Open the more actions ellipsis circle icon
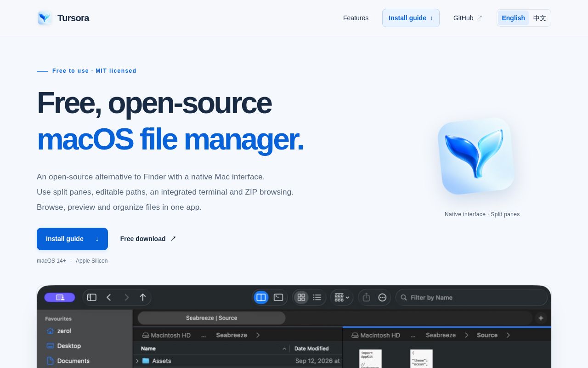This screenshot has height=368, width=588. (382, 298)
